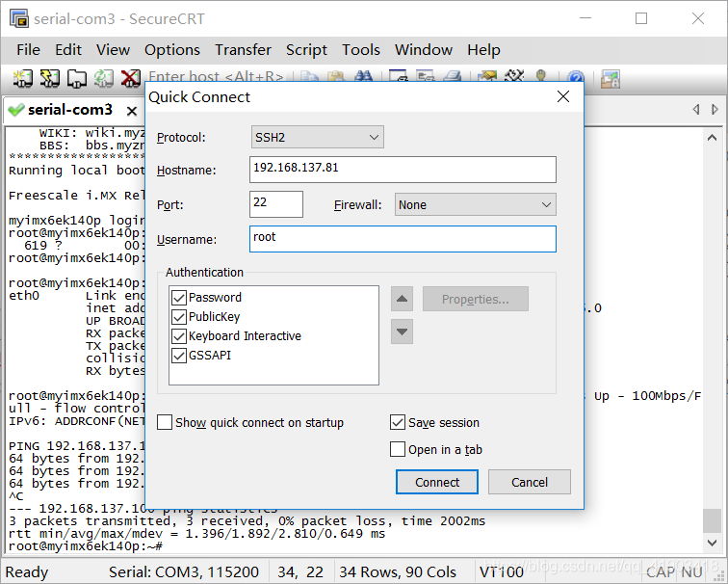The image size is (728, 584).
Task: Open the Help menu
Action: 483,50
